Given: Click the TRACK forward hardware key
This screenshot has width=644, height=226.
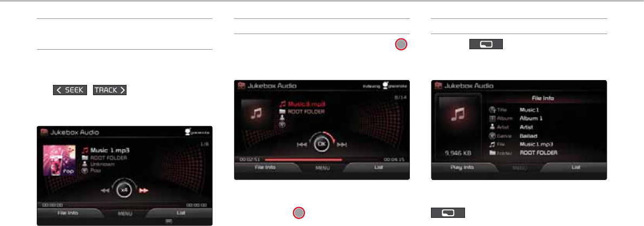Looking at the screenshot, I should [x=110, y=90].
